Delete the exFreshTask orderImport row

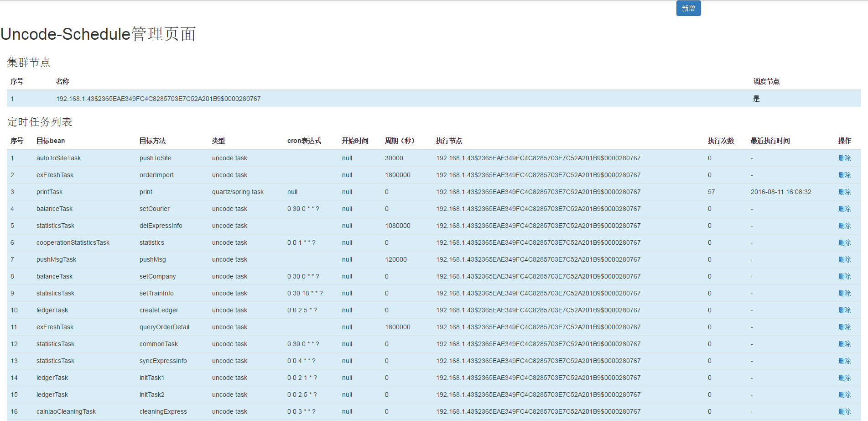pos(844,175)
